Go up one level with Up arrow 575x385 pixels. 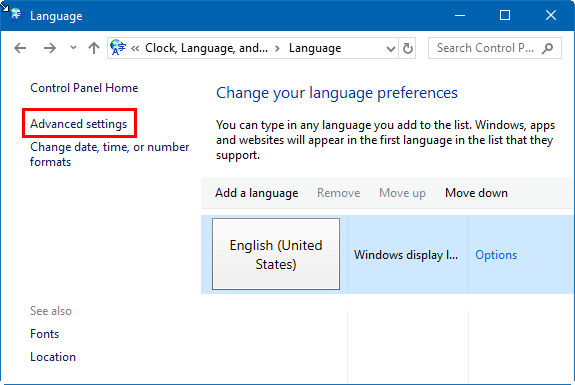pyautogui.click(x=94, y=48)
